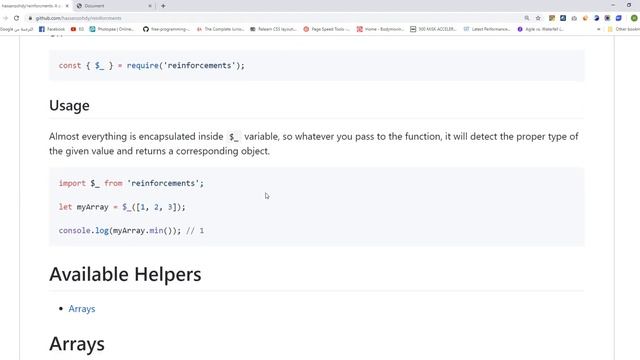This screenshot has height=360, width=640.
Task: Open the 300 MISK ACCELER bookmark
Action: click(433, 29)
